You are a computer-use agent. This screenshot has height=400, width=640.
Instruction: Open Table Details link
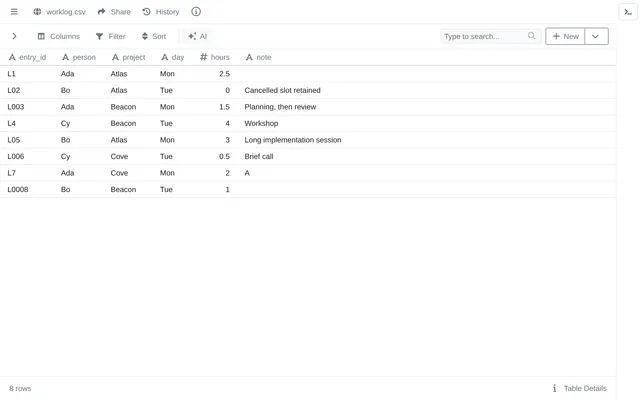[585, 389]
